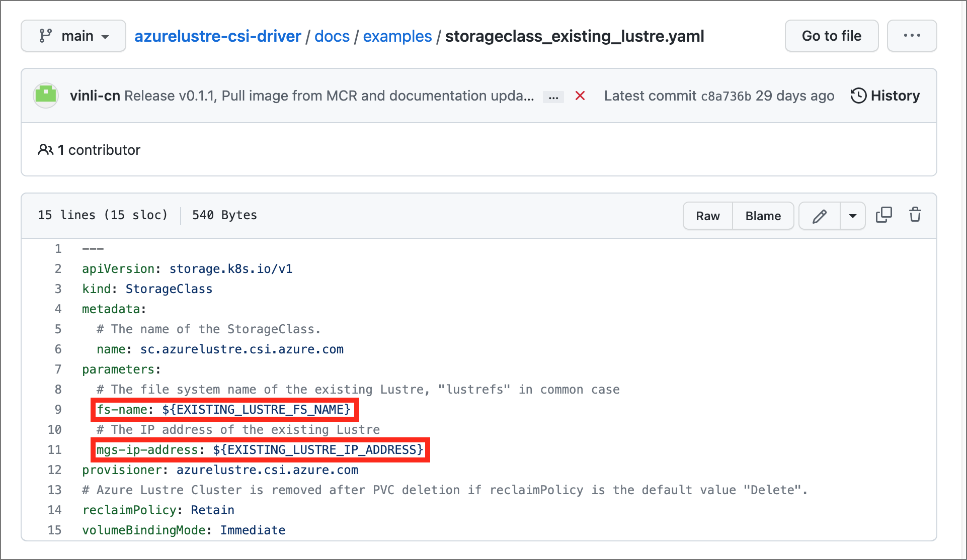Image resolution: width=967 pixels, height=560 pixels.
Task: Click the delete trash icon to remove file
Action: click(915, 215)
